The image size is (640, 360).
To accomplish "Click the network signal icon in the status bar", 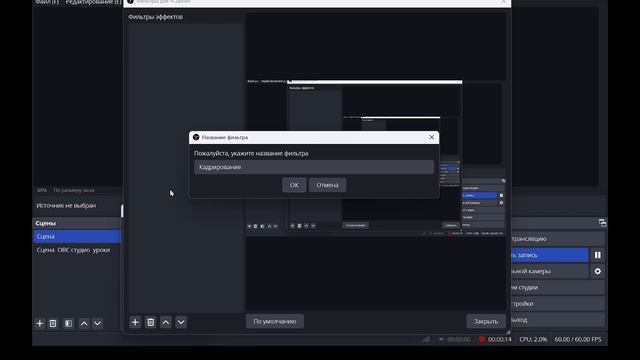I will pyautogui.click(x=426, y=339).
